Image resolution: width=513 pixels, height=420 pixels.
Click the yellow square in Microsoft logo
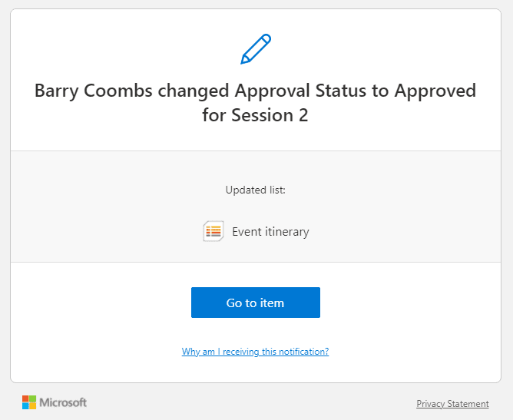point(33,406)
